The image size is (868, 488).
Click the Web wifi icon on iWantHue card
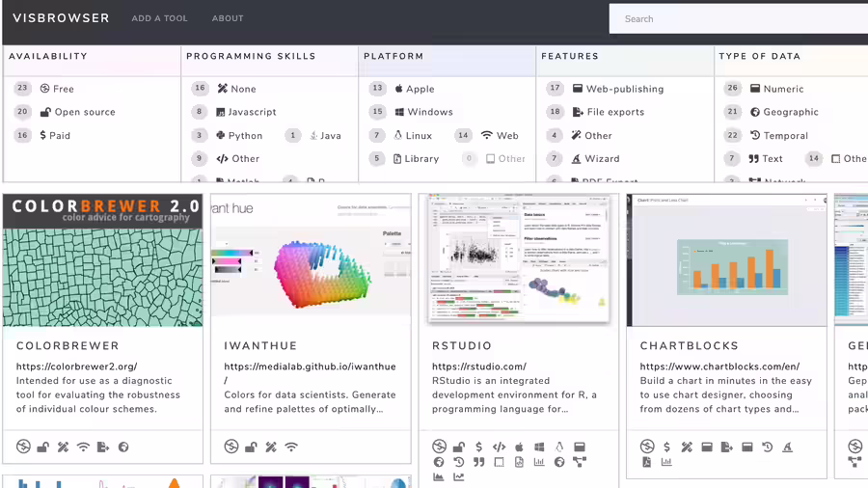pyautogui.click(x=291, y=447)
